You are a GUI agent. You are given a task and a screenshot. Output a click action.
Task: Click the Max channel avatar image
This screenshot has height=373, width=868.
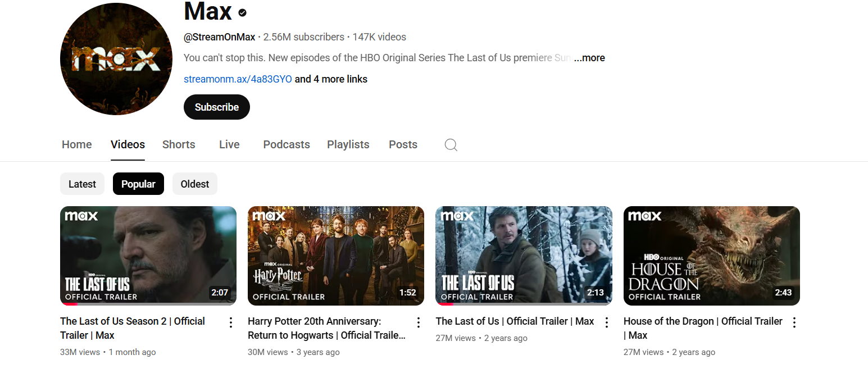click(x=116, y=58)
